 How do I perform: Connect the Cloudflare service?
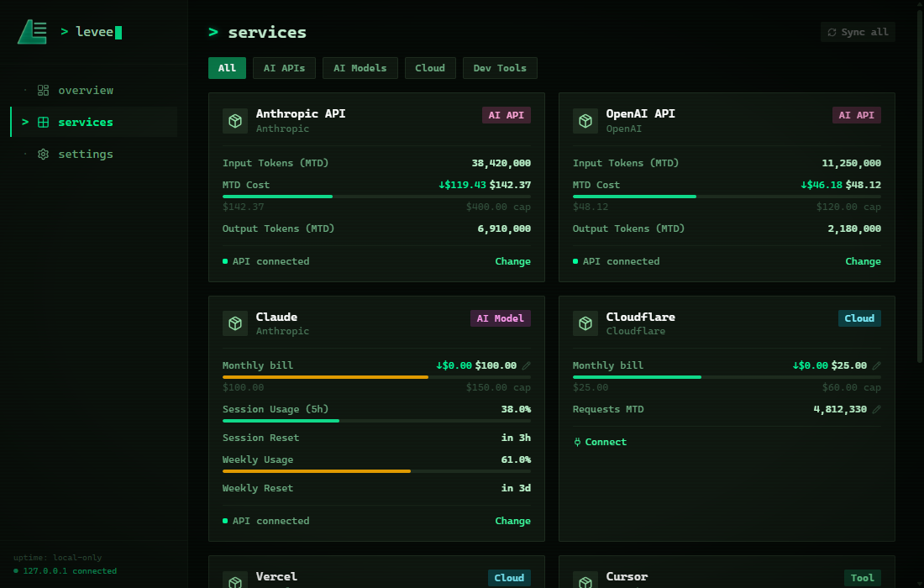pyautogui.click(x=600, y=442)
